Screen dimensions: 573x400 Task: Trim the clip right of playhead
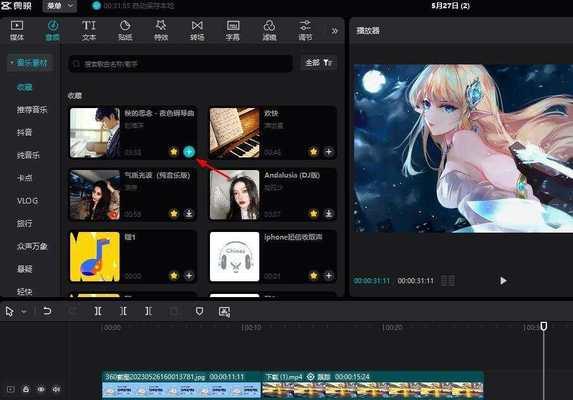(148, 311)
